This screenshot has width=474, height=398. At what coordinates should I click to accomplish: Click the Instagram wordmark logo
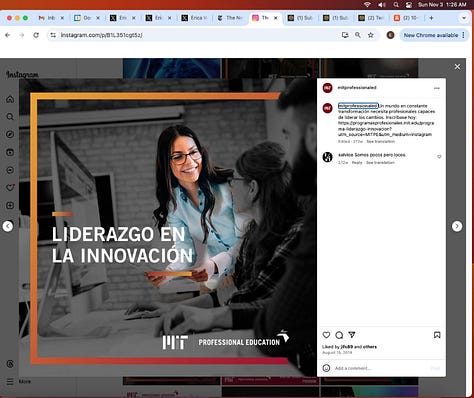tap(22, 75)
